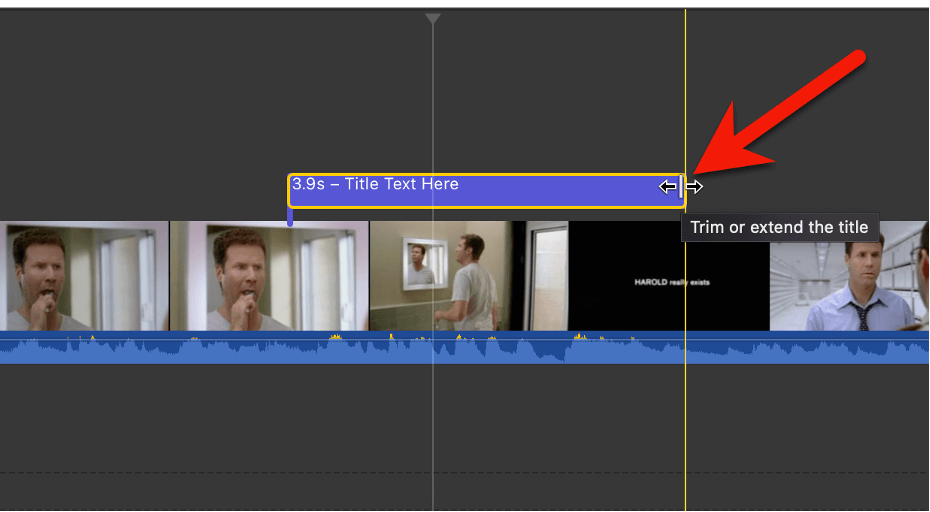This screenshot has height=512, width=930.
Task: Click the black "HAROLD really exists" frame
Action: [669, 276]
